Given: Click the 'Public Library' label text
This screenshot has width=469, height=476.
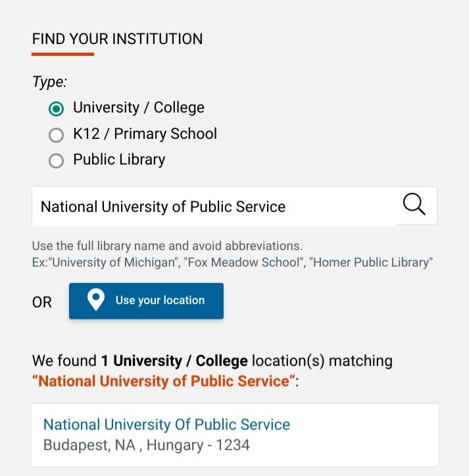Looking at the screenshot, I should (119, 160).
